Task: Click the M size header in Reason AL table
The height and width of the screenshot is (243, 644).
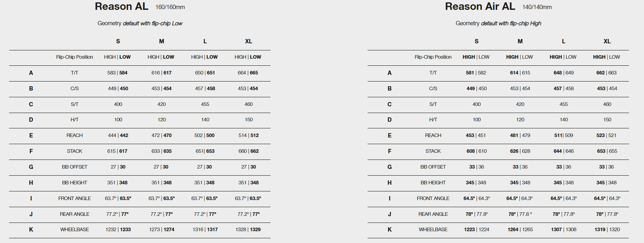Action: click(x=162, y=41)
